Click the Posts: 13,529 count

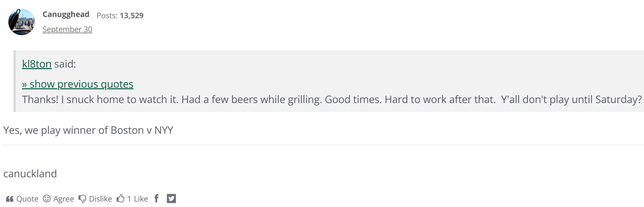120,15
